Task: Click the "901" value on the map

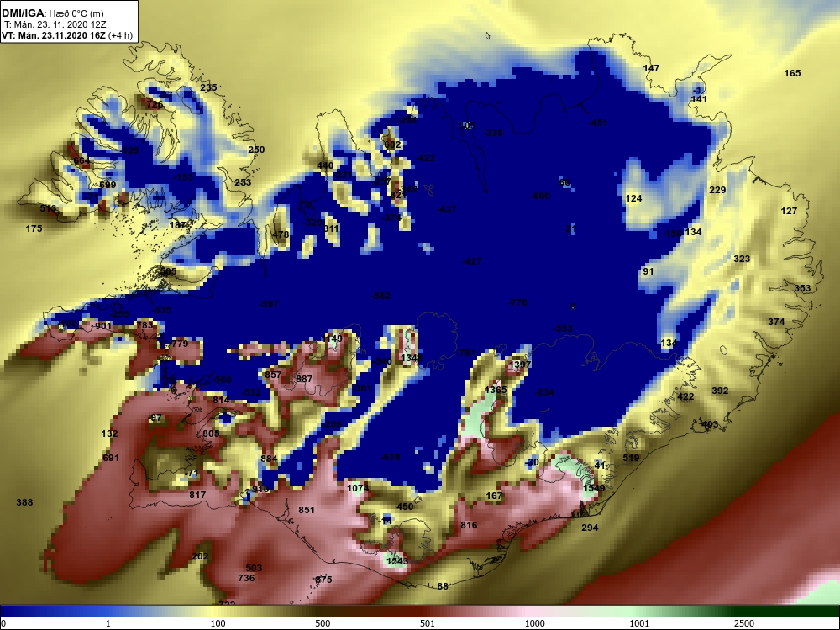Action: click(x=103, y=326)
